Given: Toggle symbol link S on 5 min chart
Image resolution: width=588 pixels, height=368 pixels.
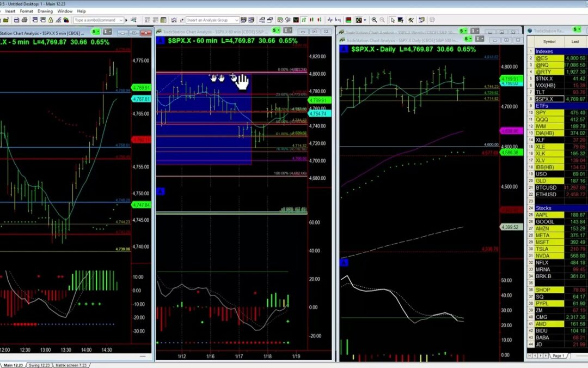Looking at the screenshot, I should (95, 32).
